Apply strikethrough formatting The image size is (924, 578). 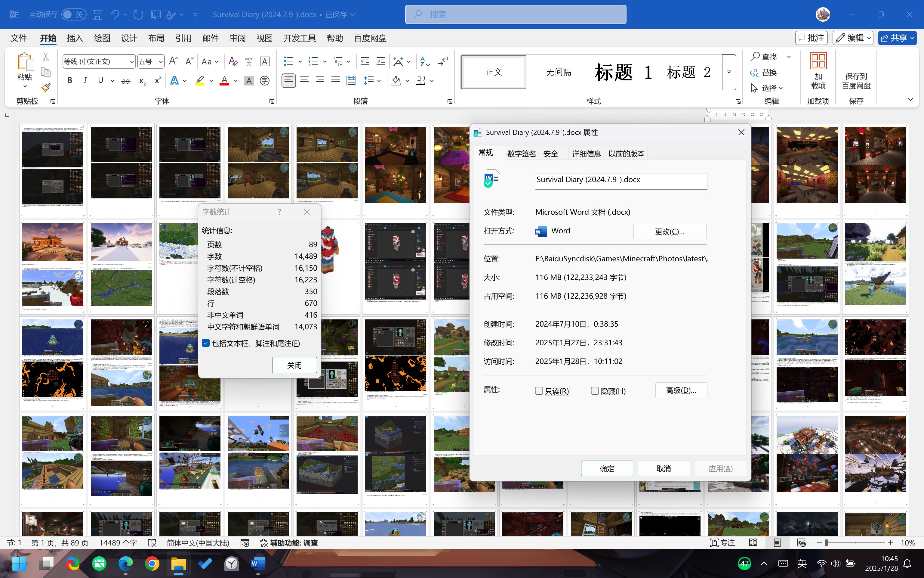pyautogui.click(x=125, y=81)
